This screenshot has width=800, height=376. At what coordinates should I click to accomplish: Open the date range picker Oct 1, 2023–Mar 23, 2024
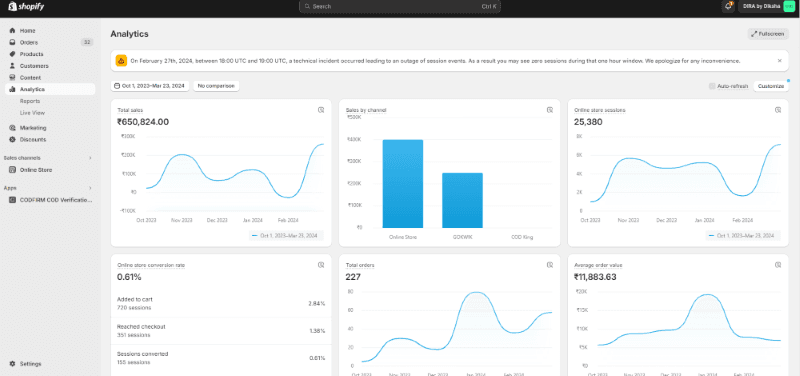click(150, 86)
